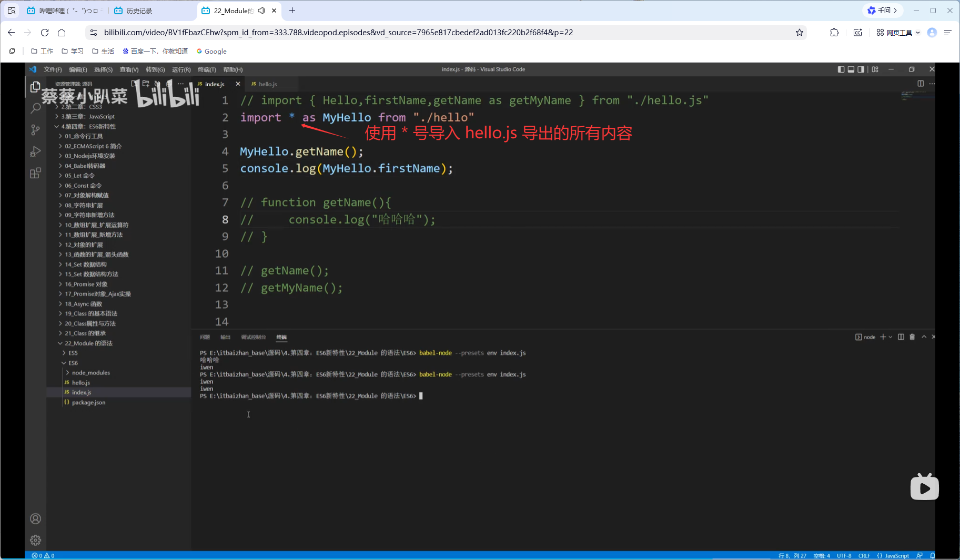Open the Run and Debug view icon
Image resolution: width=960 pixels, height=560 pixels.
tap(35, 151)
